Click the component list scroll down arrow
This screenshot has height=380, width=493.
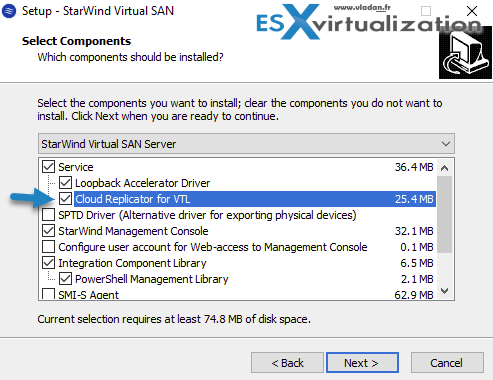pyautogui.click(x=444, y=291)
